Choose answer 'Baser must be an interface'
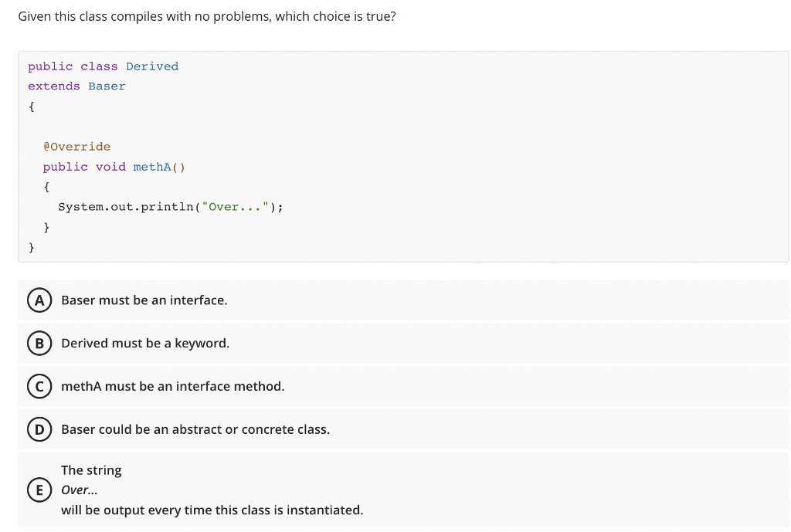Screen dimensions: 791x532 point(144,300)
